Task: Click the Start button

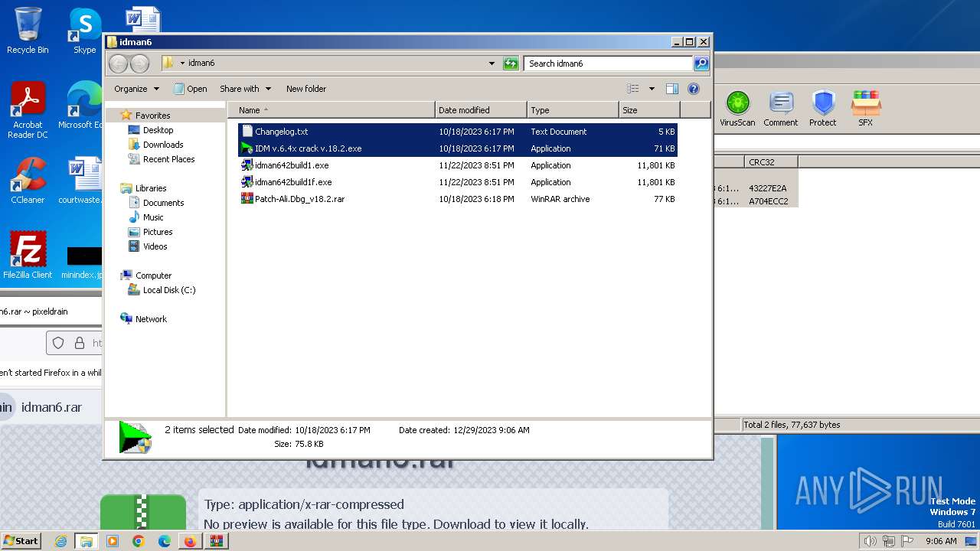Action: coord(21,541)
